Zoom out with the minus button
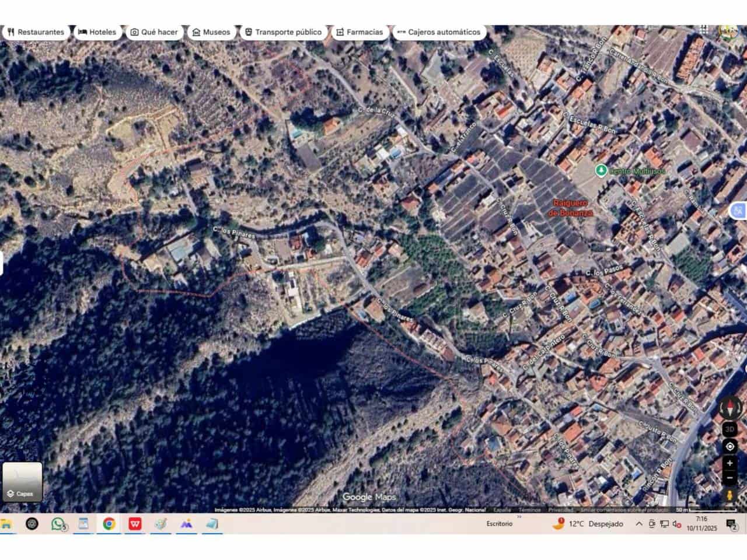This screenshot has height=560, width=747. click(729, 478)
